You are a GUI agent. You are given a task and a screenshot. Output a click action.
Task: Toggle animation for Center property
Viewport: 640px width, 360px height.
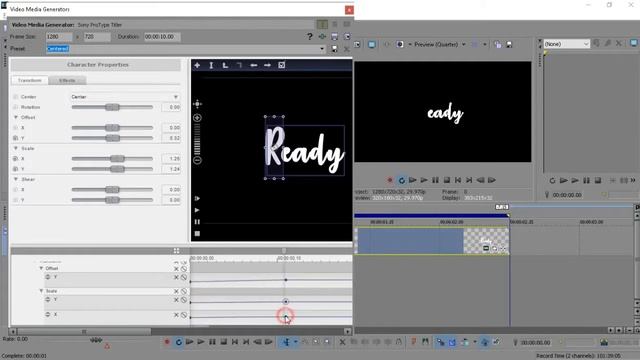pos(16,97)
